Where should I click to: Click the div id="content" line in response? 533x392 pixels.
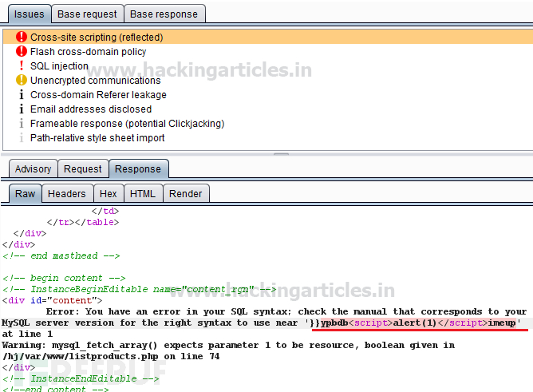[x=52, y=300]
